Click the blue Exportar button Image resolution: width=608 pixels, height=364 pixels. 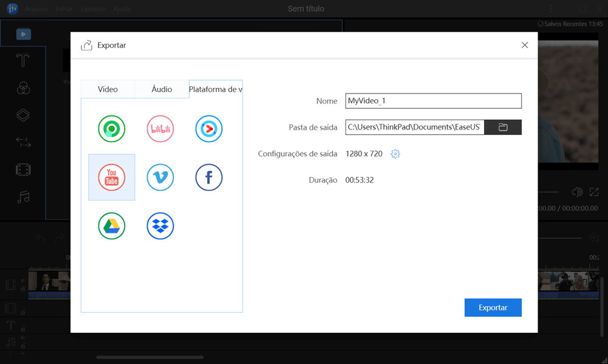[x=492, y=307]
